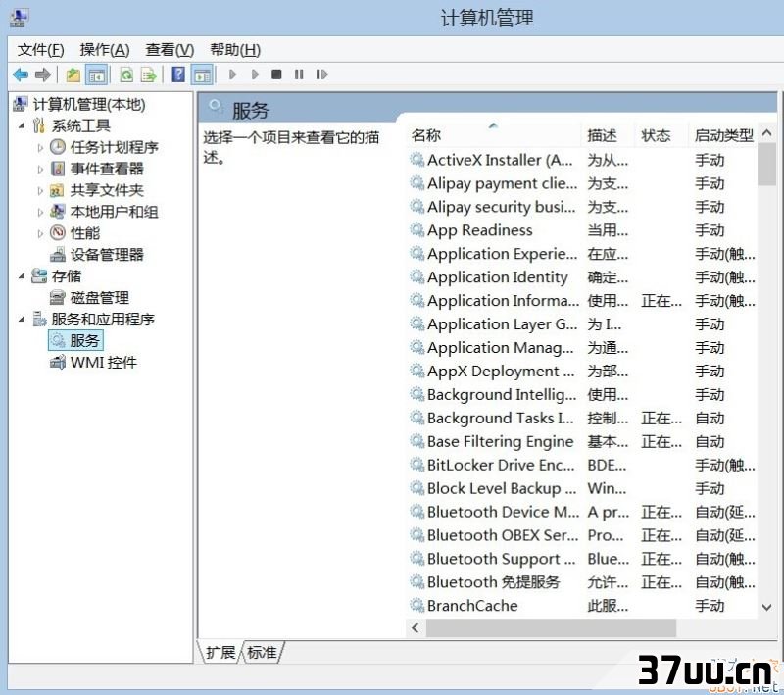Image resolution: width=784 pixels, height=695 pixels.
Task: Switch to the 扩展 tab
Action: coord(220,652)
